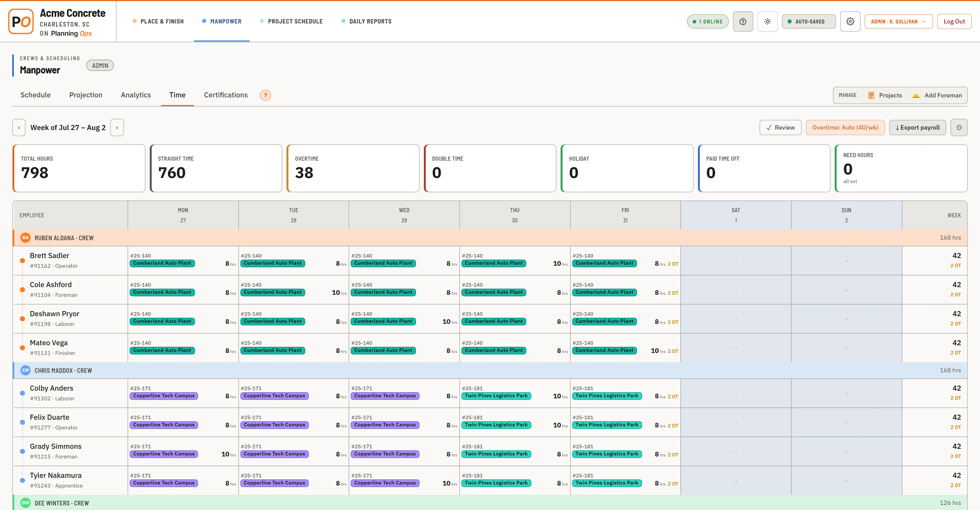Click Felix Duarte's Thursday Twin Pines Logistics tag
980x510 pixels.
[496, 425]
